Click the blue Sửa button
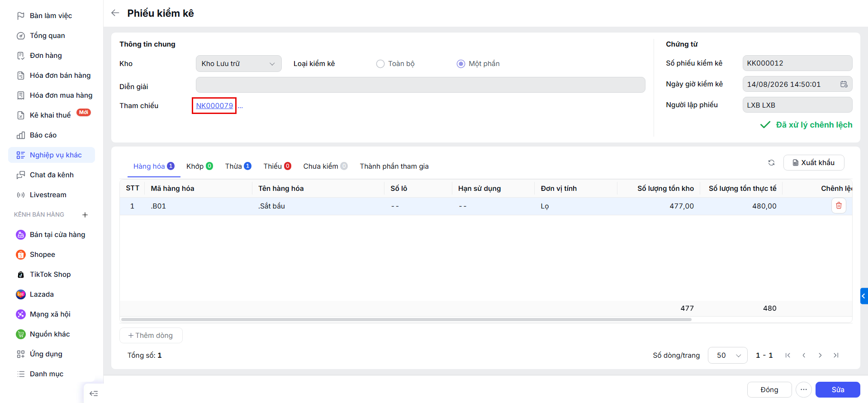 pos(838,390)
